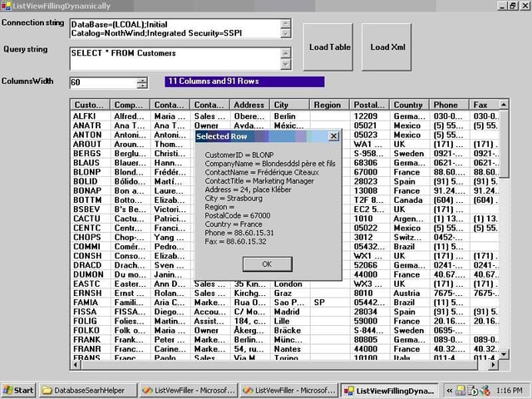The image size is (532, 399).
Task: Click the Load Xml button
Action: coord(387,47)
